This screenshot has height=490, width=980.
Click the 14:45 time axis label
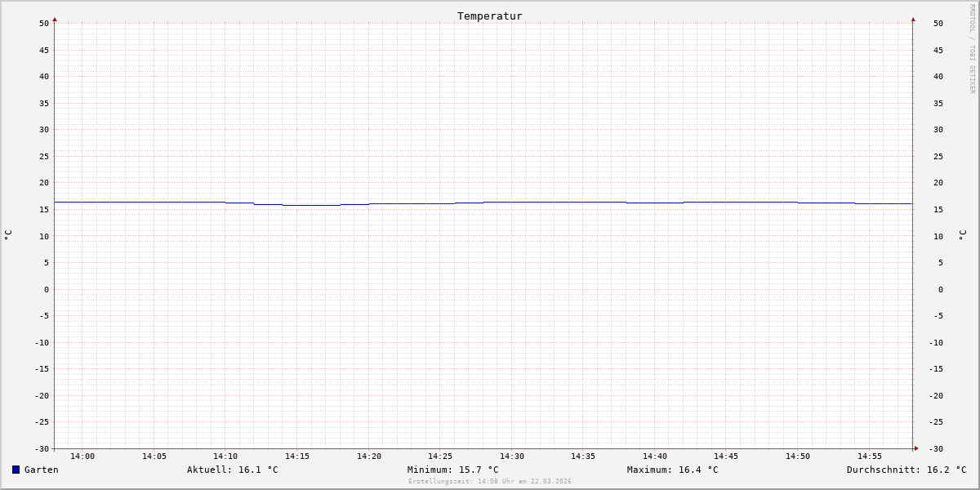(726, 457)
